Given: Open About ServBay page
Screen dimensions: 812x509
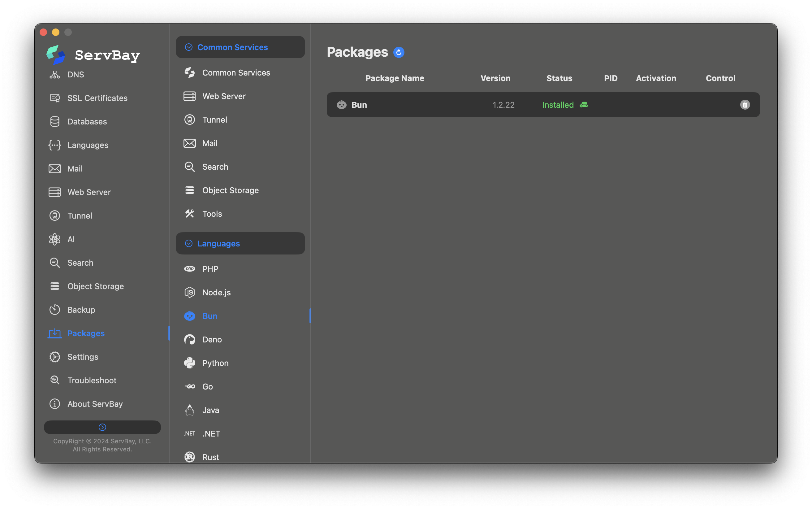Looking at the screenshot, I should tap(95, 404).
